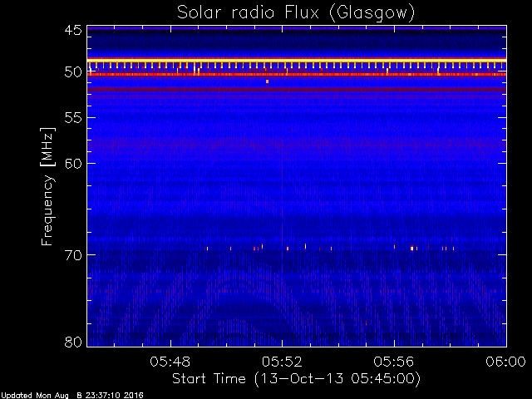Click the dark red band near 52 MHz
Image resolution: width=532 pixels, height=399 pixels.
click(x=297, y=90)
